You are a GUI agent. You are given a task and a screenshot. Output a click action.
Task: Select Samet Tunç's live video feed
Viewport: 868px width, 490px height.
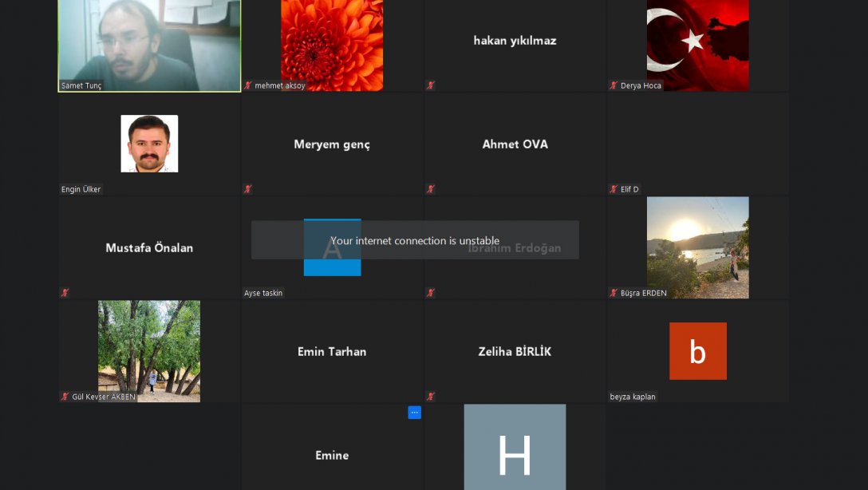coord(149,45)
